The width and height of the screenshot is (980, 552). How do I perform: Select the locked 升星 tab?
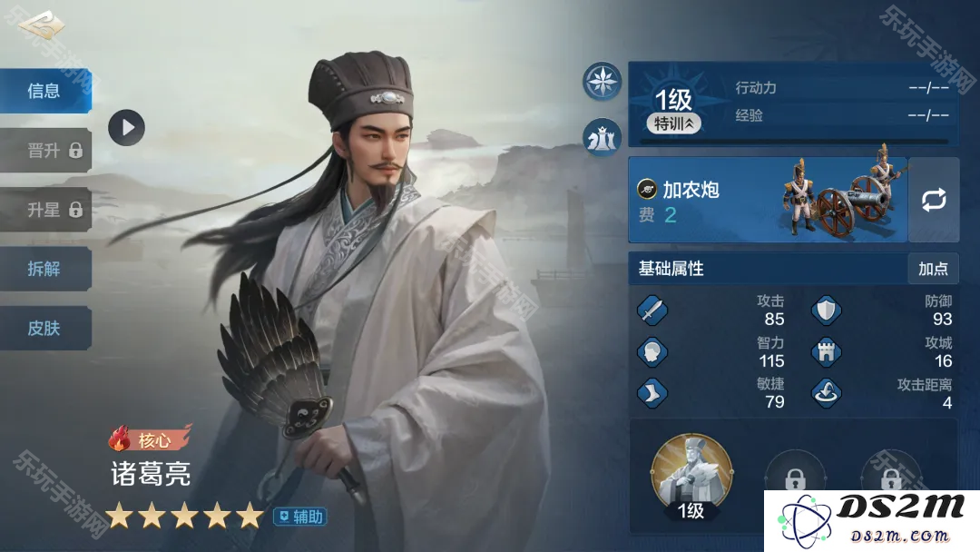tap(45, 210)
